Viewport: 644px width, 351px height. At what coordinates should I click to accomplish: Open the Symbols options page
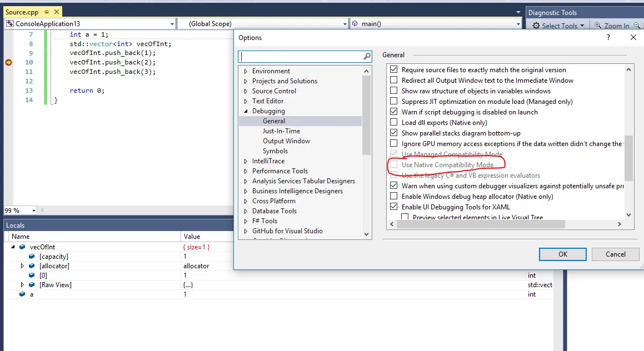click(275, 151)
